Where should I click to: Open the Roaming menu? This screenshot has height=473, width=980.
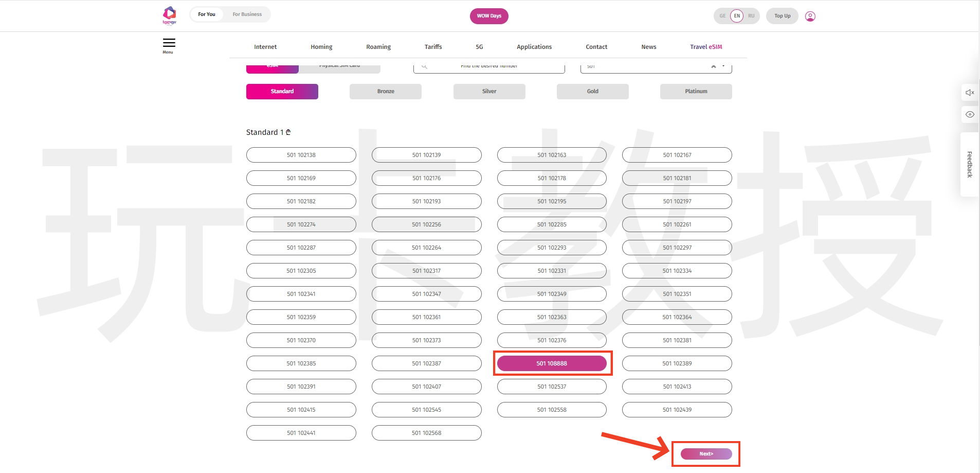tap(378, 47)
